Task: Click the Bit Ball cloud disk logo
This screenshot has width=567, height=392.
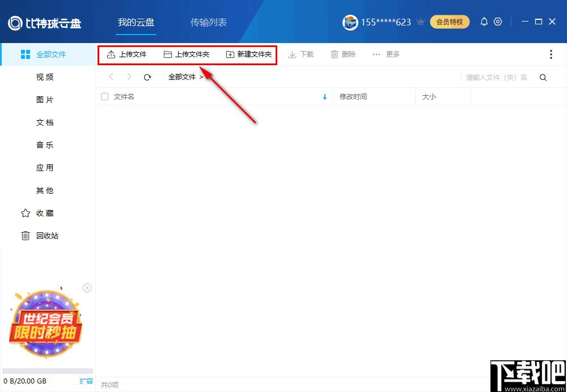Action: coord(44,23)
